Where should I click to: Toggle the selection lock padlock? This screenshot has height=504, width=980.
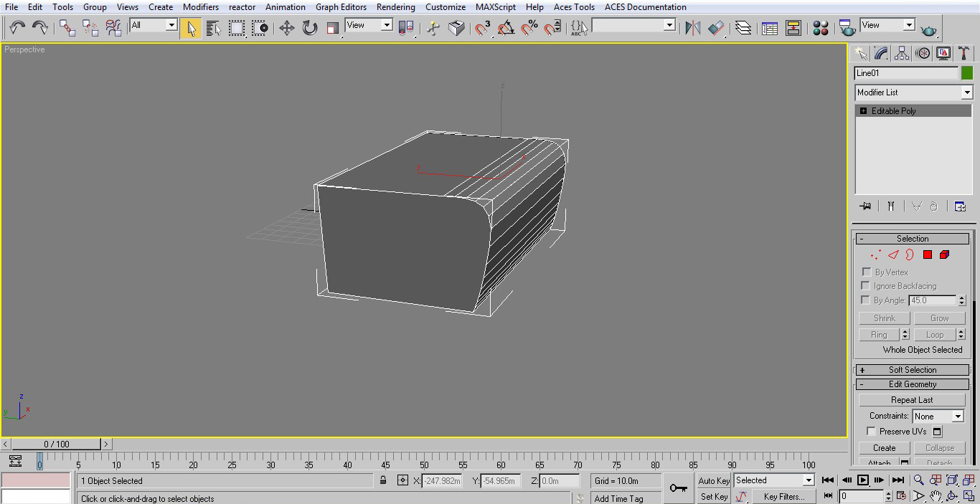[383, 481]
